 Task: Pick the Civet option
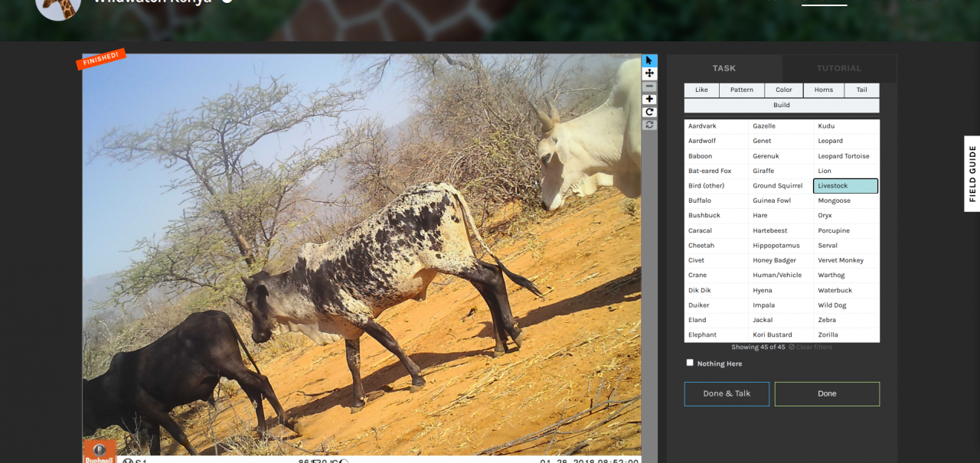click(716, 260)
